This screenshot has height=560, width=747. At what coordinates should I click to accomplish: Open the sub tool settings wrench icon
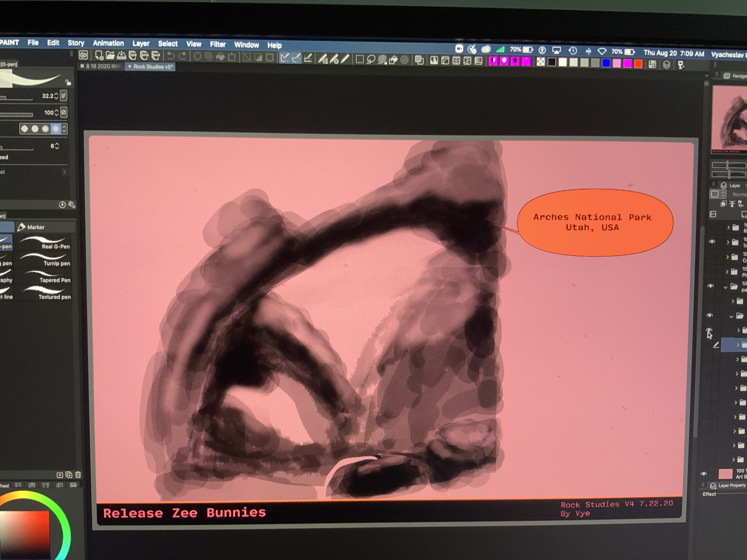click(x=72, y=205)
